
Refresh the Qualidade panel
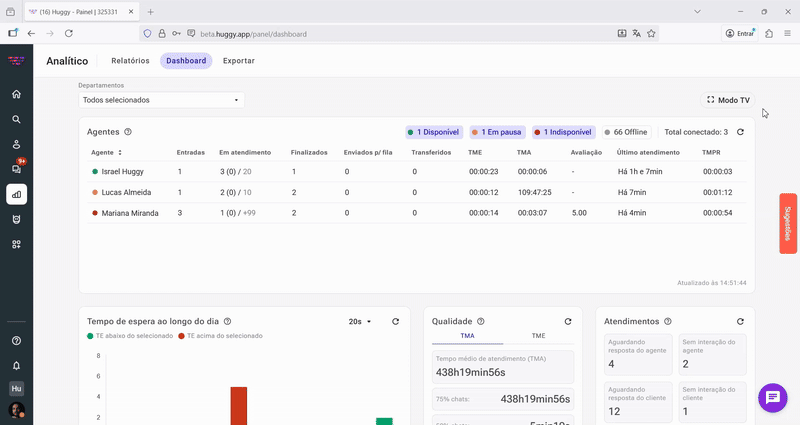(x=568, y=322)
